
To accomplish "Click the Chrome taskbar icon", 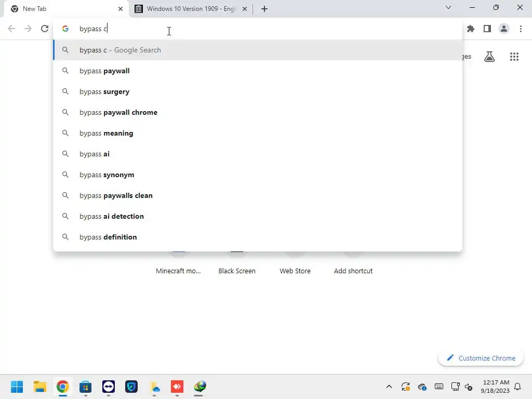I will coord(63,387).
